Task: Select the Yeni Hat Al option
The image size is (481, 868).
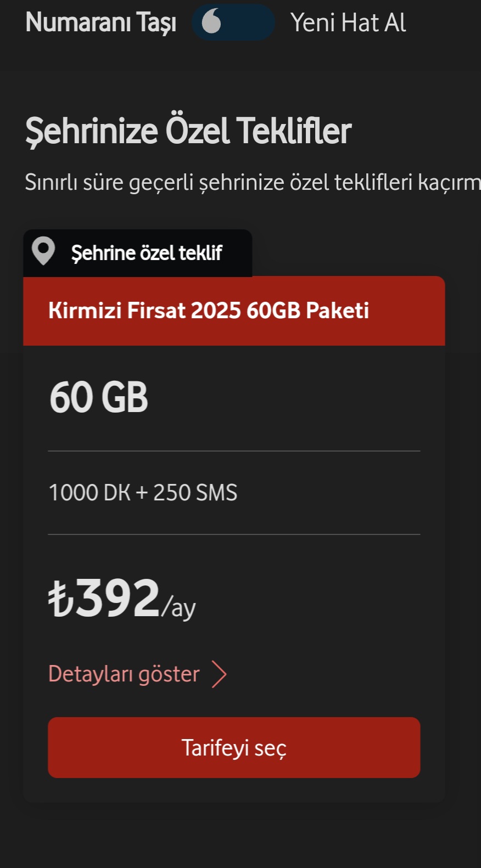Action: [x=348, y=22]
